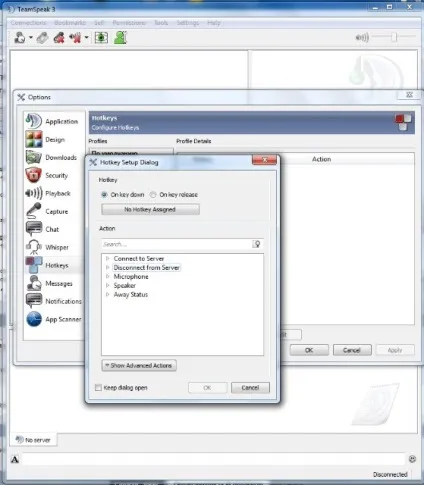Open the Self menu
The image size is (424, 485).
coord(99,23)
